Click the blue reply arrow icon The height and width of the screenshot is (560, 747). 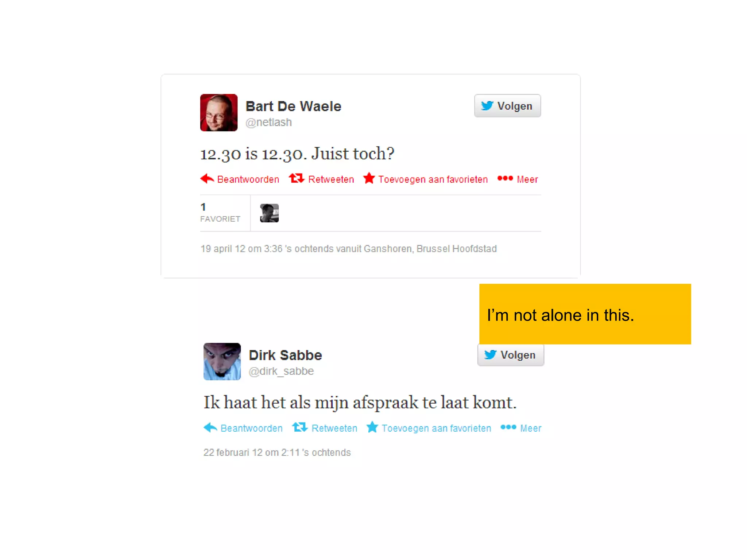click(x=210, y=427)
